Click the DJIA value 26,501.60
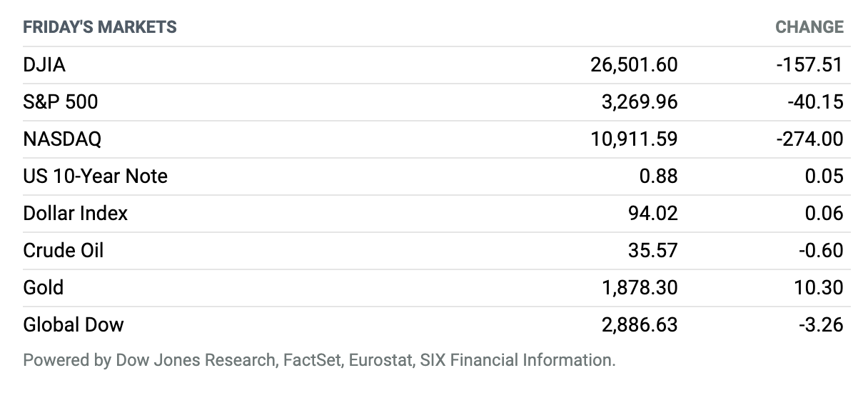The width and height of the screenshot is (868, 393). pos(634,65)
